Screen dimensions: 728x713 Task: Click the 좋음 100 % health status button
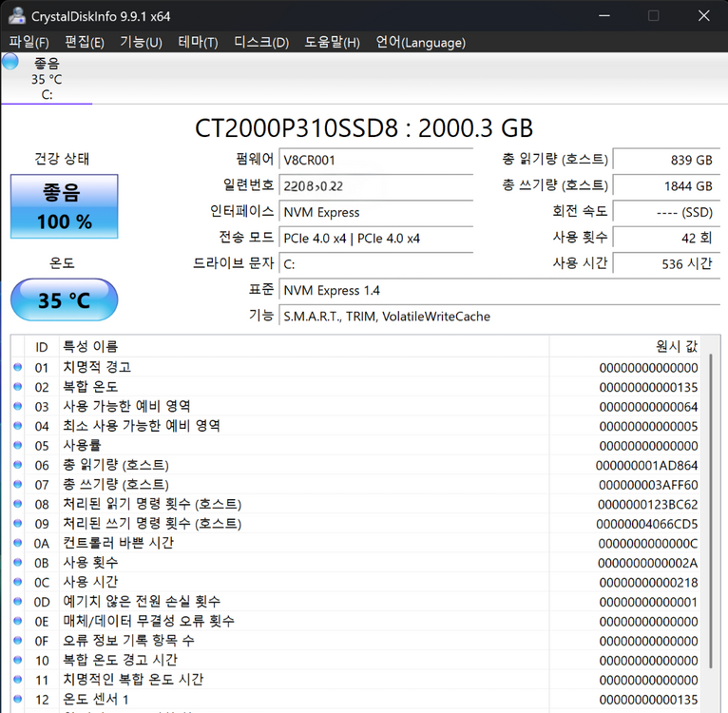click(65, 206)
